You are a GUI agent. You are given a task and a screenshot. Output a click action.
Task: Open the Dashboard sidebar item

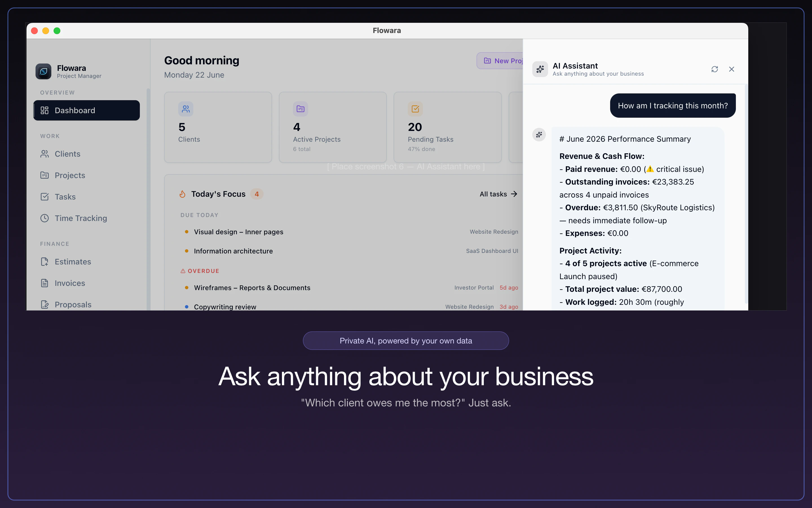[87, 110]
